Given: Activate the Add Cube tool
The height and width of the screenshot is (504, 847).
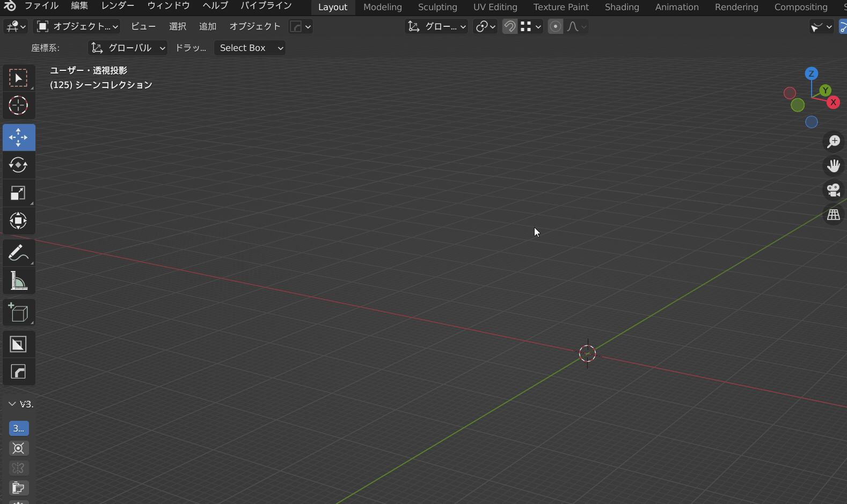Looking at the screenshot, I should (19, 312).
